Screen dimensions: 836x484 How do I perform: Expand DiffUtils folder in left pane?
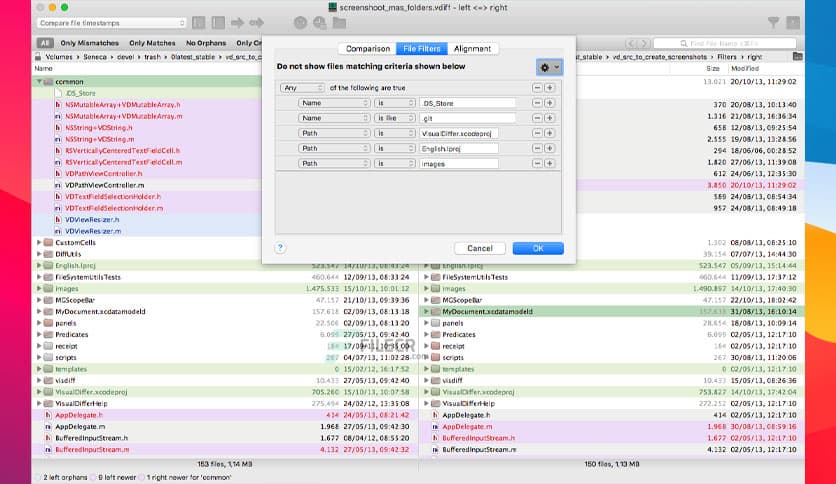[39, 254]
